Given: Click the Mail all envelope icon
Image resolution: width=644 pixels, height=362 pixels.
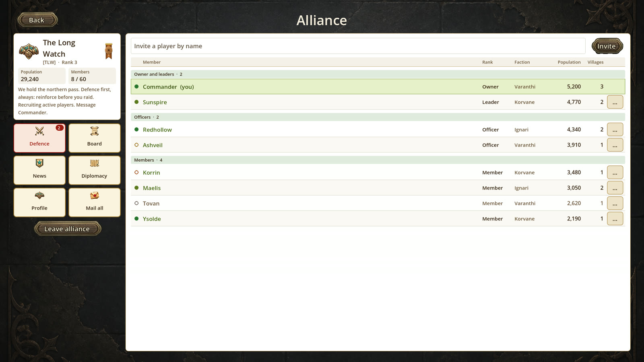Looking at the screenshot, I should pos(95,195).
